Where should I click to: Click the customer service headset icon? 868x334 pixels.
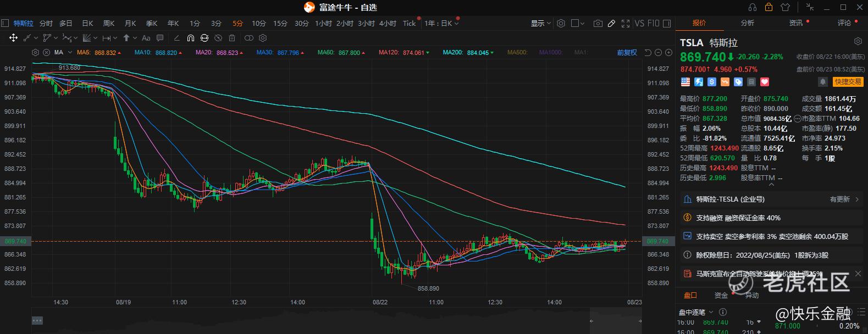(x=753, y=7)
